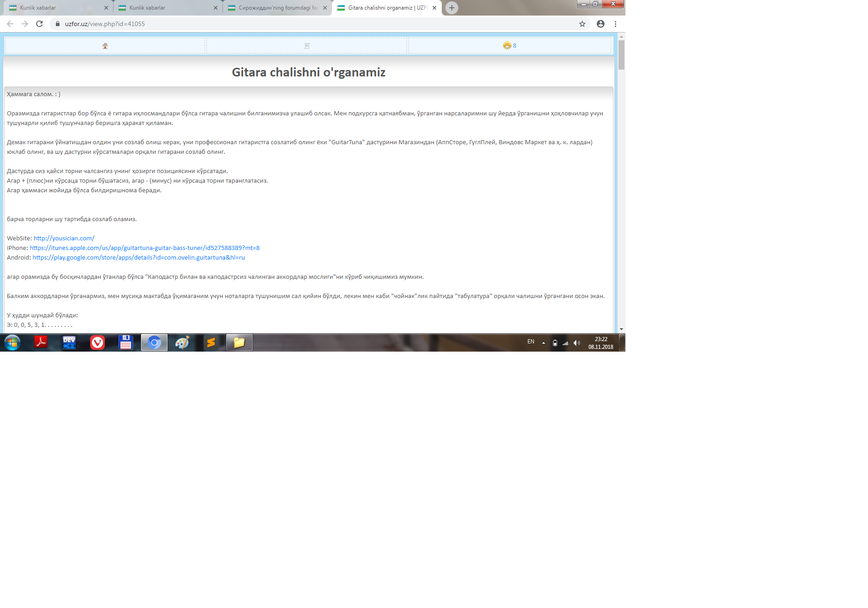Launch Sublime Text from the taskbar
Viewport: 868px width, 608px height.
211,342
